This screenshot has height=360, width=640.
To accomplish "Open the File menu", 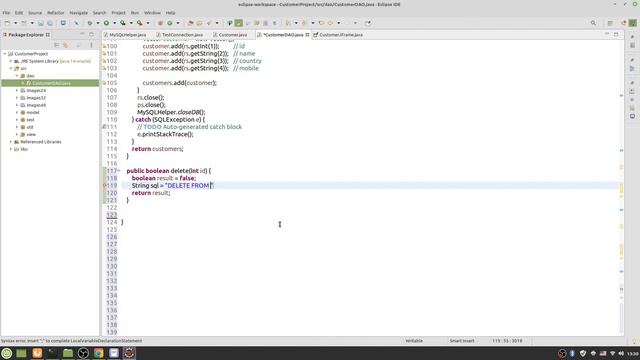I will click(6, 13).
